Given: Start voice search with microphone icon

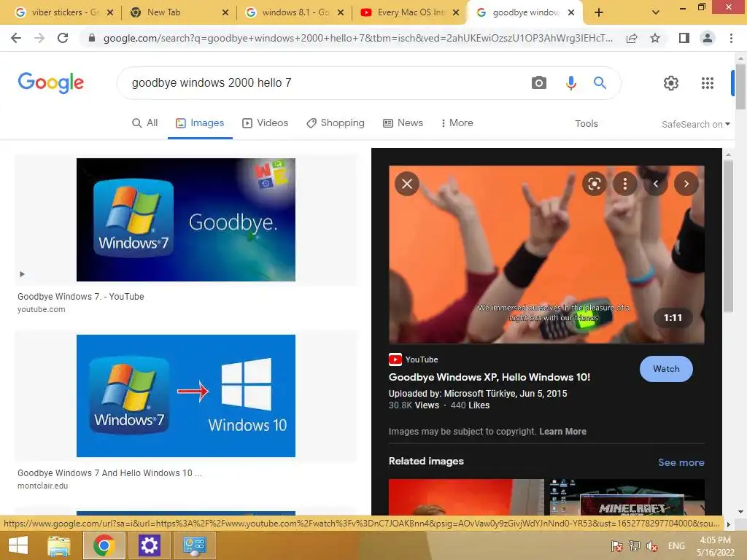Looking at the screenshot, I should pos(570,83).
